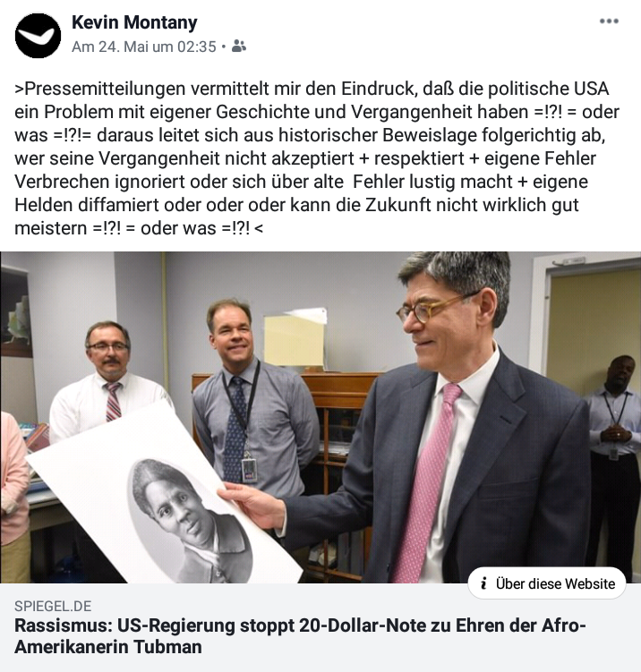Click the amber glasses of the man in suit
This screenshot has height=672, width=641.
(x=433, y=308)
